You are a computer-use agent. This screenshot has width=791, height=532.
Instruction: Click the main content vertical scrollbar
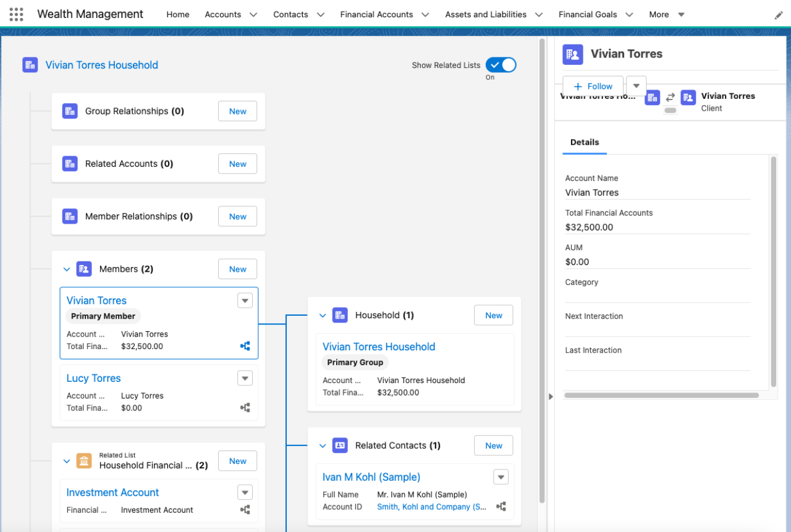point(542,270)
